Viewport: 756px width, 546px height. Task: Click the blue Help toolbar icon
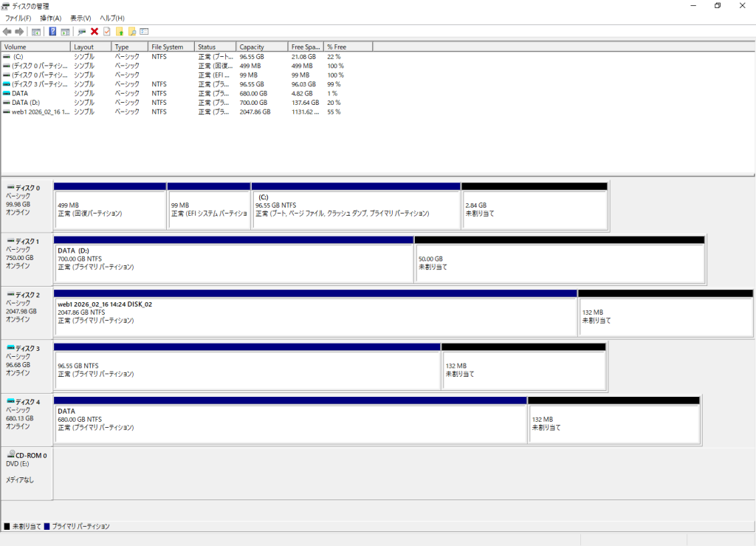click(52, 32)
